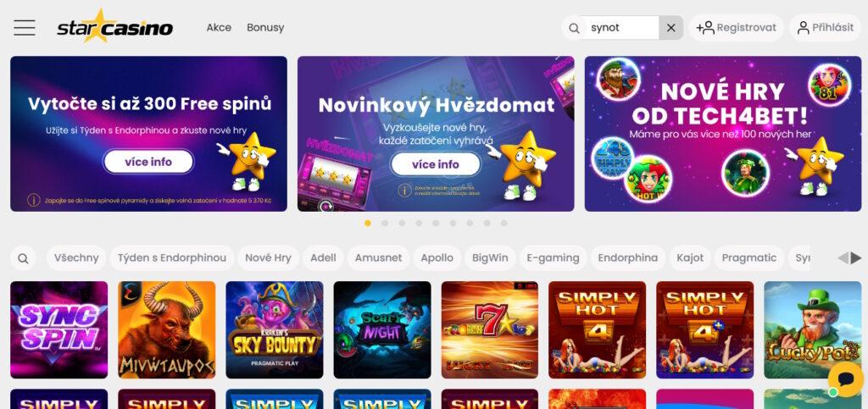
Task: Open the Bonusy menu item
Action: 265,28
